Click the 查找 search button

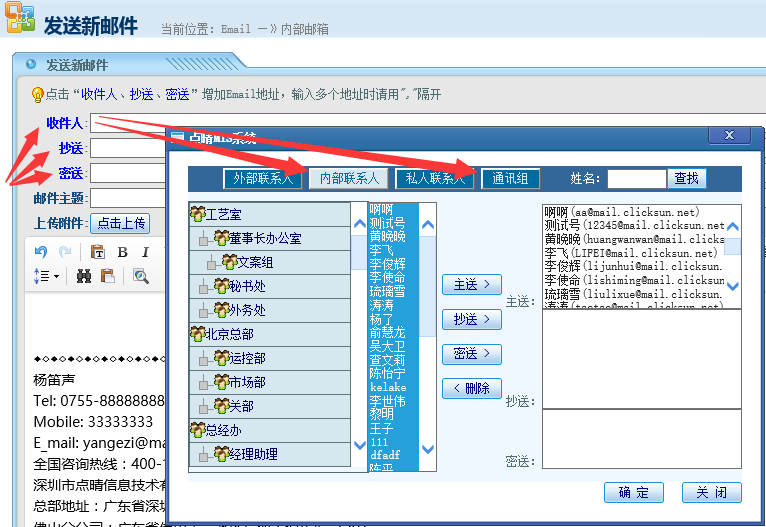[x=686, y=179]
